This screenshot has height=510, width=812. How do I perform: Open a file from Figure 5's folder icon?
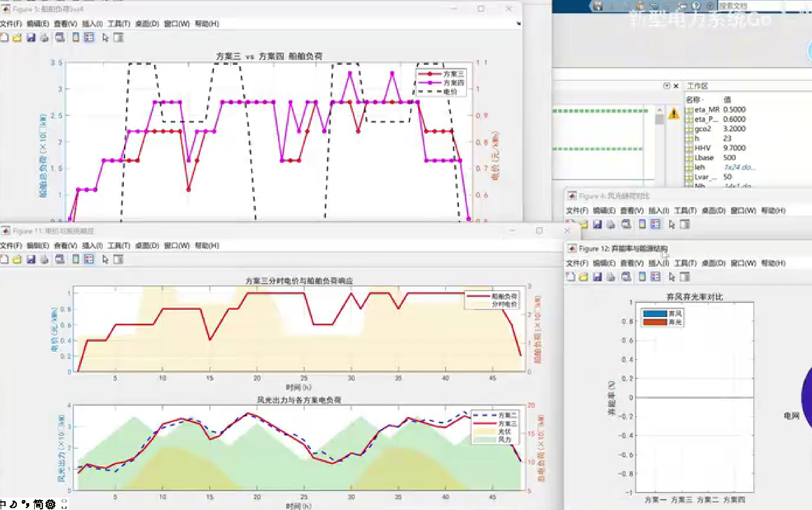click(x=17, y=38)
